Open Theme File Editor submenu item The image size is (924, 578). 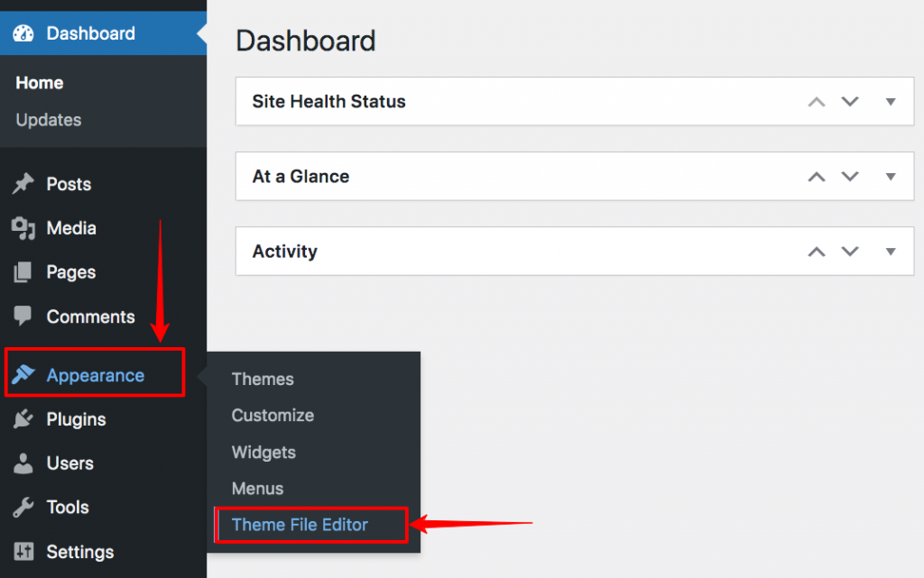point(300,525)
